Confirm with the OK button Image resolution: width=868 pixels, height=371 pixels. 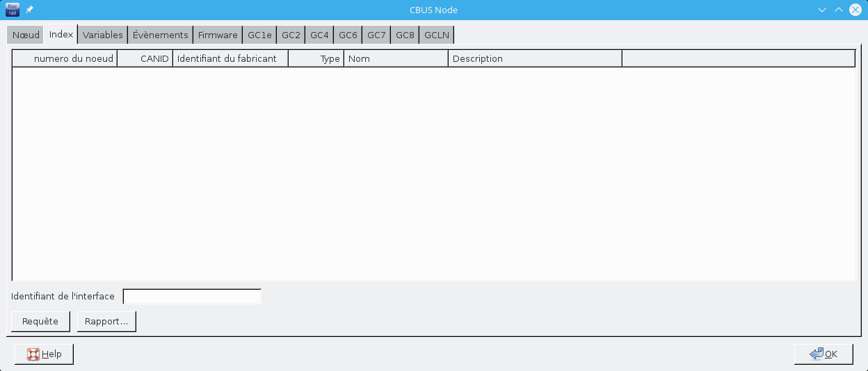(x=823, y=354)
